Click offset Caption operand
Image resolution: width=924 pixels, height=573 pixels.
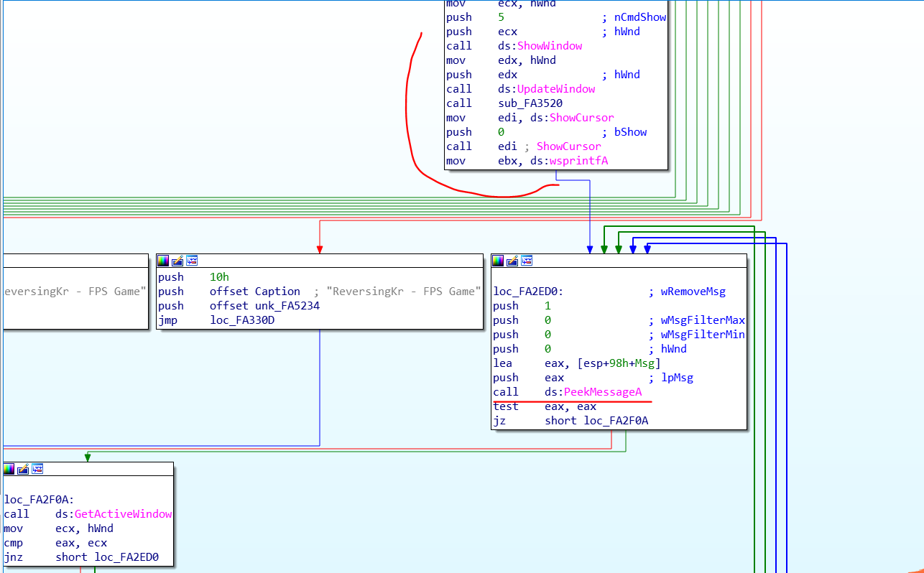(x=255, y=292)
